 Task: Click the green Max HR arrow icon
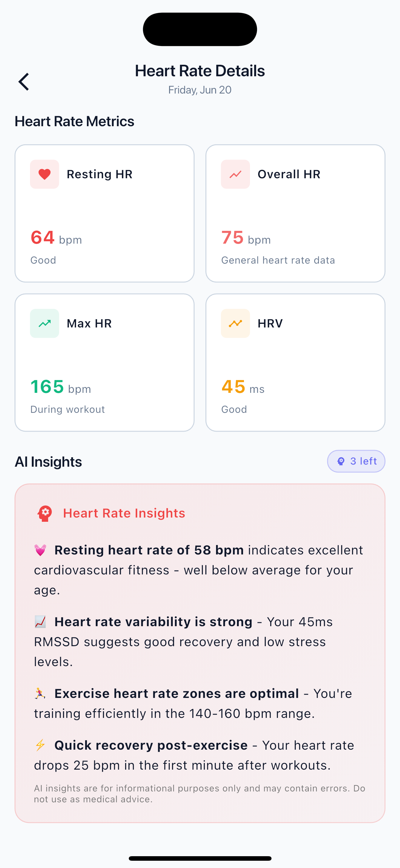pyautogui.click(x=45, y=324)
